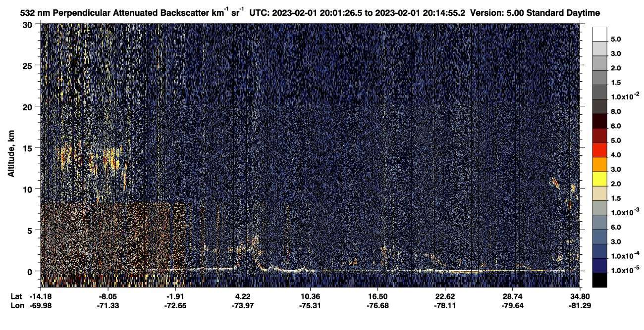Click longitude value -72.65

pos(175,305)
